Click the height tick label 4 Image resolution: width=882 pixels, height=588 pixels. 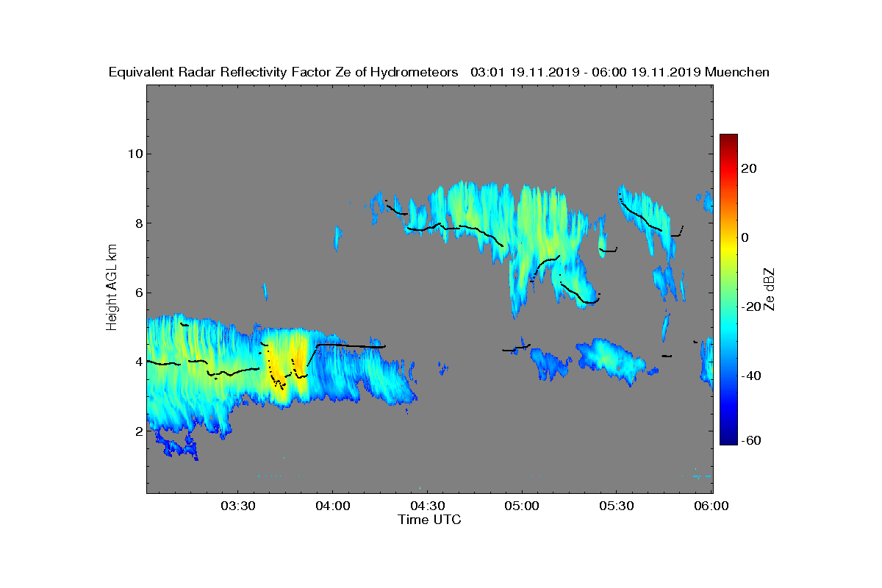pyautogui.click(x=137, y=362)
